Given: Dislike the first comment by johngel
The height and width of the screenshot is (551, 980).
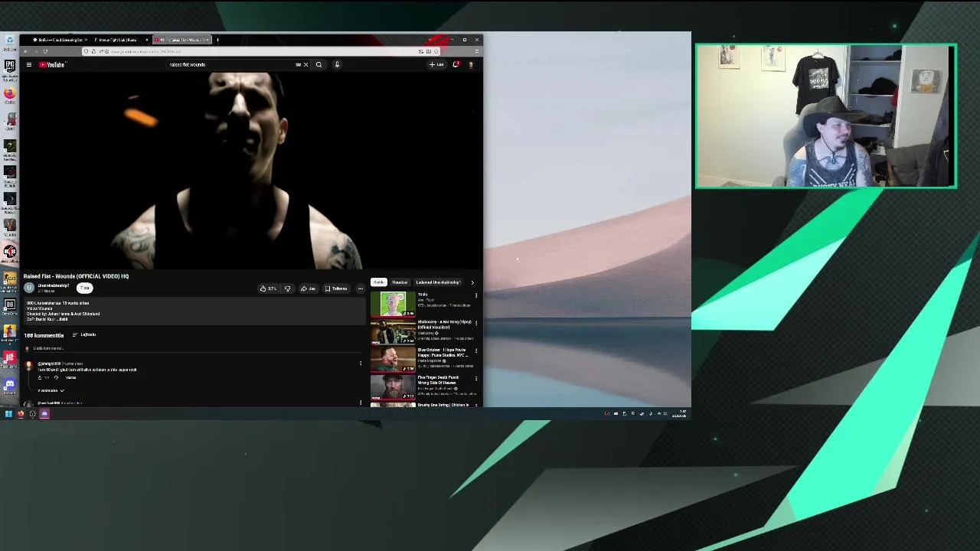Looking at the screenshot, I should pos(56,377).
